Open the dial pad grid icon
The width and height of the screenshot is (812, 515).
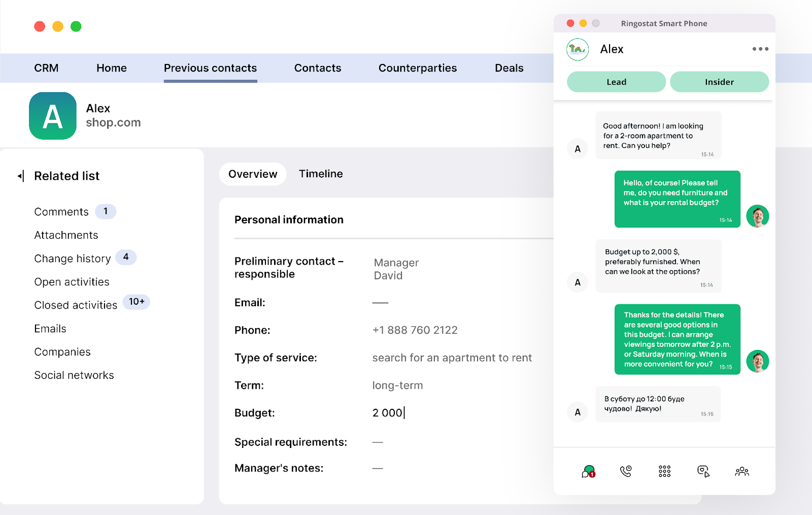tap(664, 471)
